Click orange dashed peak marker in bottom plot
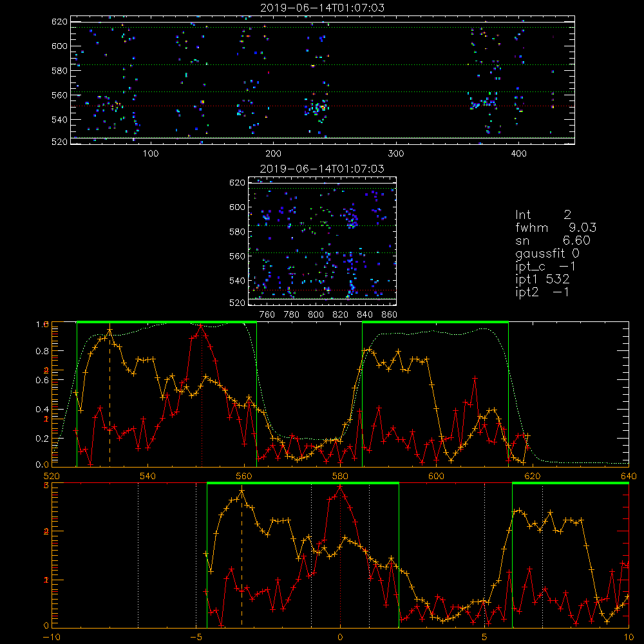Image resolution: width=644 pixels, height=644 pixels. click(241, 558)
